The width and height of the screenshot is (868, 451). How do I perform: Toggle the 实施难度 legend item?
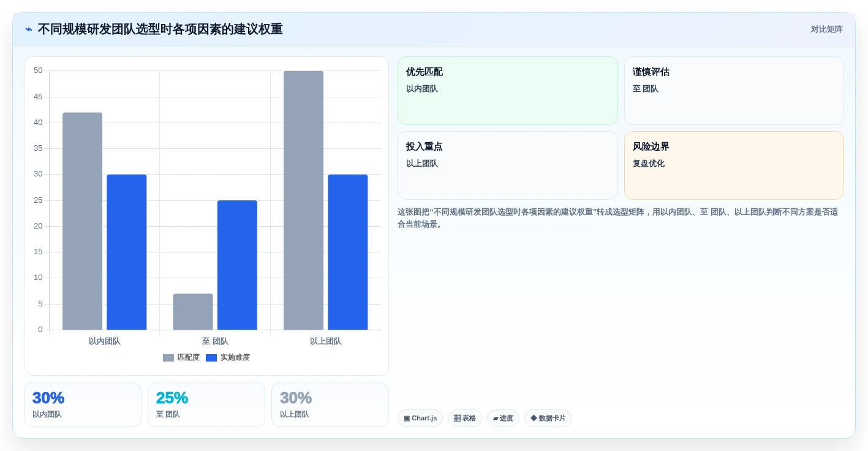click(x=228, y=357)
